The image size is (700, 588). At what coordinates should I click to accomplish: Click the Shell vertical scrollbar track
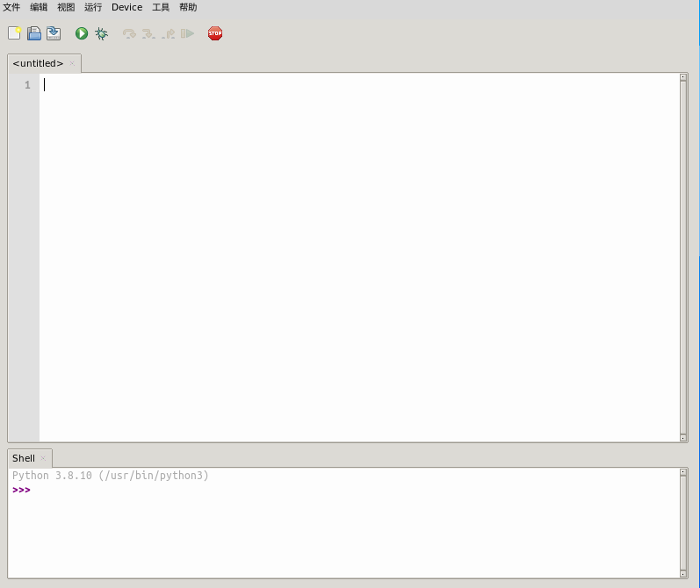683,523
